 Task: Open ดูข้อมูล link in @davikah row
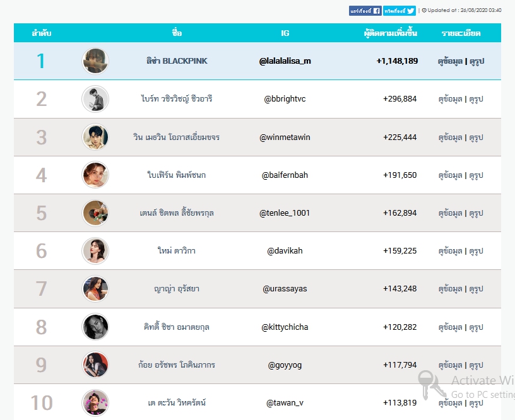click(450, 251)
